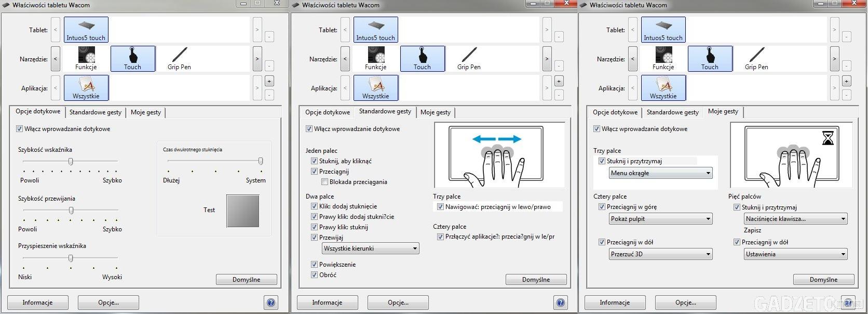Click Wszystkie application icon in Dwa palce window
868x314 pixels.
(375, 88)
